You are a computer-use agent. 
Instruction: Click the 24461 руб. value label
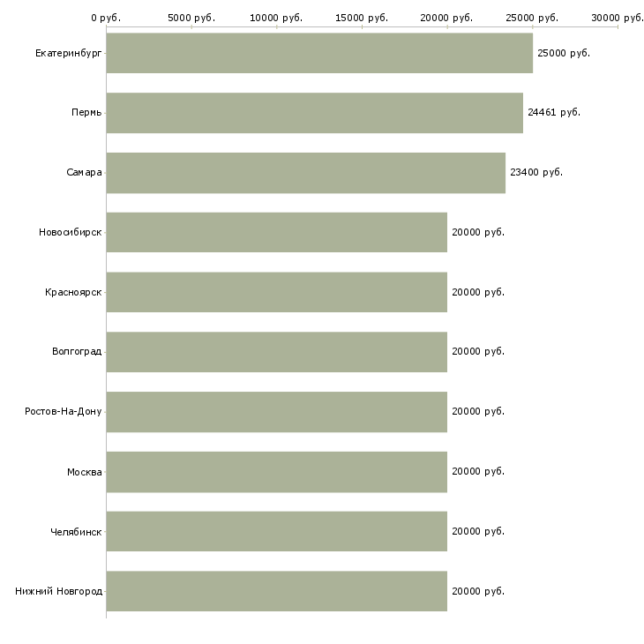pyautogui.click(x=553, y=113)
